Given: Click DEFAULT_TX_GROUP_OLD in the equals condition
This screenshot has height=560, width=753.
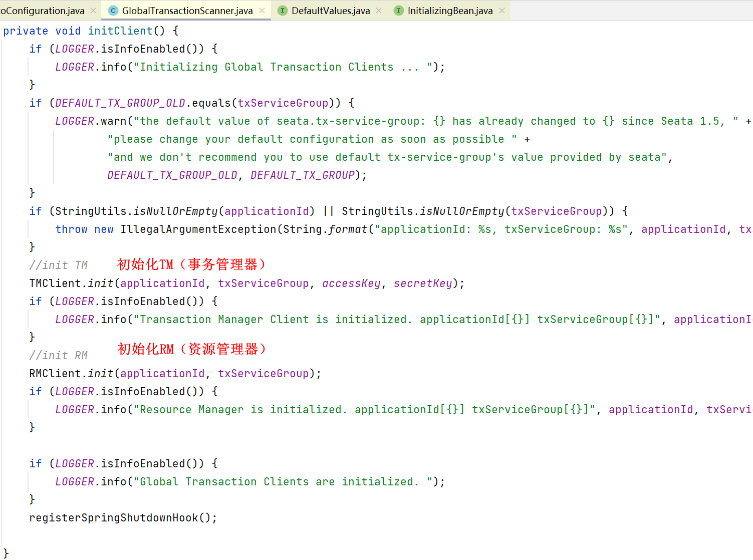Looking at the screenshot, I should click(x=120, y=103).
